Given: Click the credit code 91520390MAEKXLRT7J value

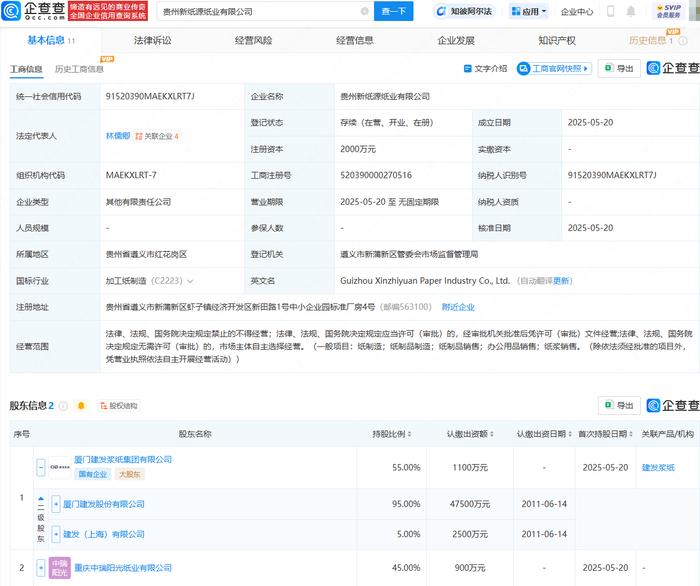Looking at the screenshot, I should tap(150, 96).
